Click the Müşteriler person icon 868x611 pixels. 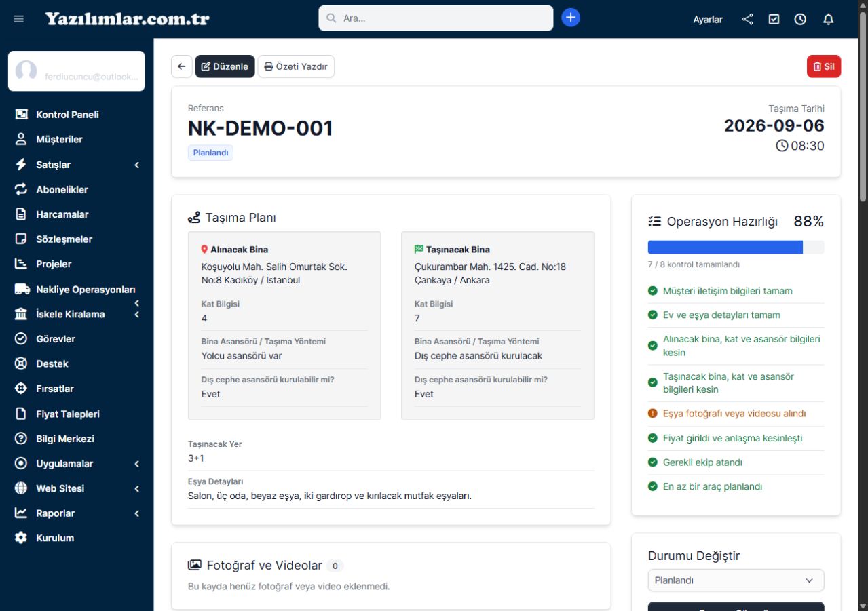pyautogui.click(x=21, y=139)
